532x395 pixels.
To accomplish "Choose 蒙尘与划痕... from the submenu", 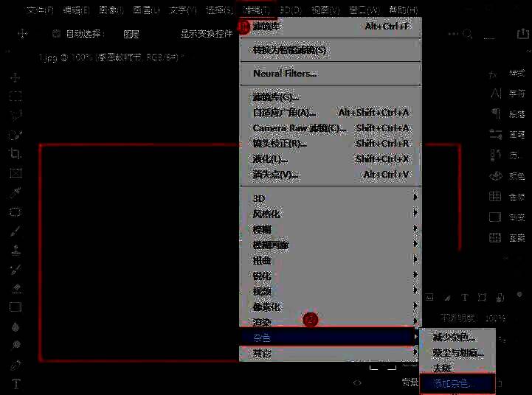I will tap(457, 353).
